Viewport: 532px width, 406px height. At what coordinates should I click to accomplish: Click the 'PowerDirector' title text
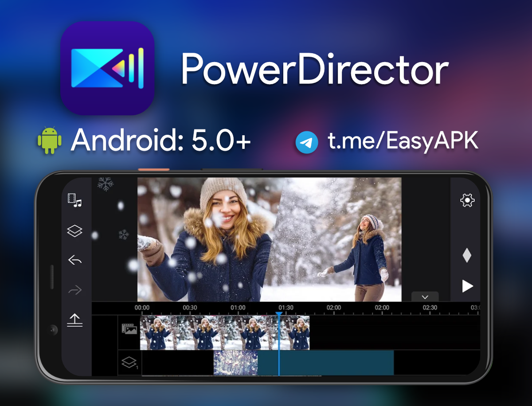pos(314,69)
